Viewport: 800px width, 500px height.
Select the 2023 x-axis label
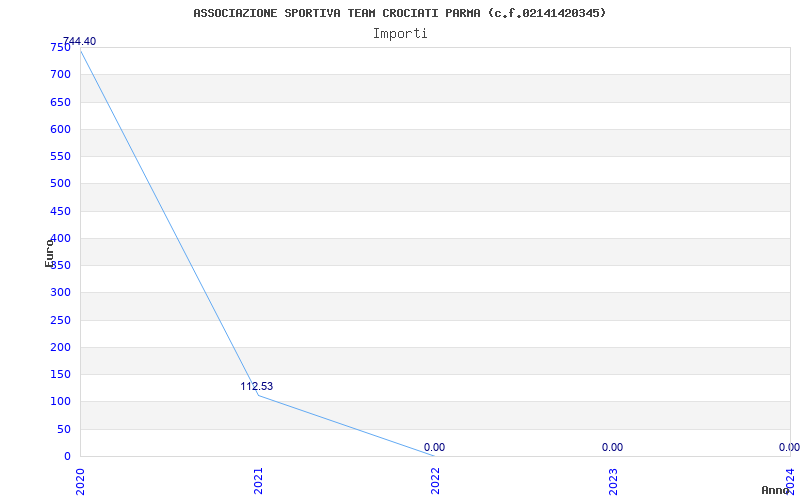[x=614, y=482]
